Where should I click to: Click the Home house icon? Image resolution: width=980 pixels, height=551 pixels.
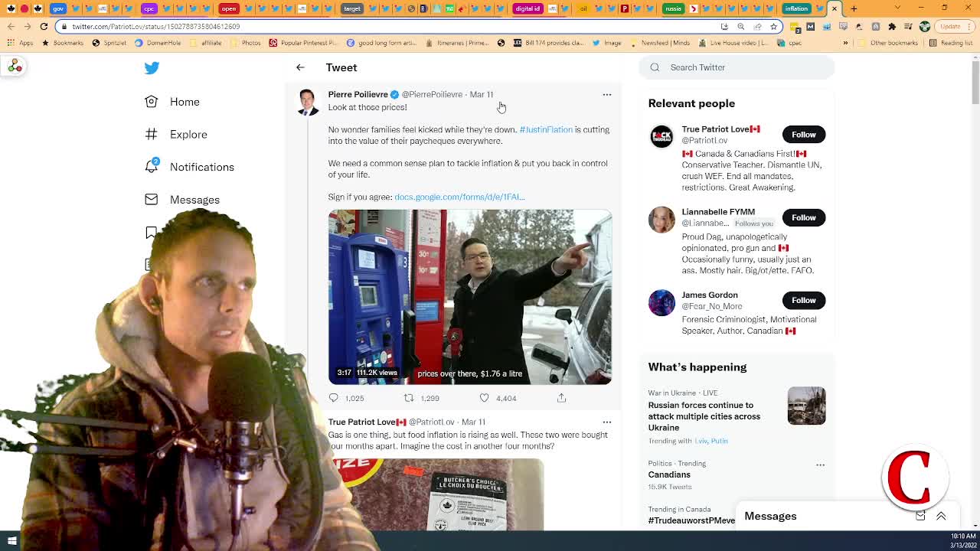(152, 102)
